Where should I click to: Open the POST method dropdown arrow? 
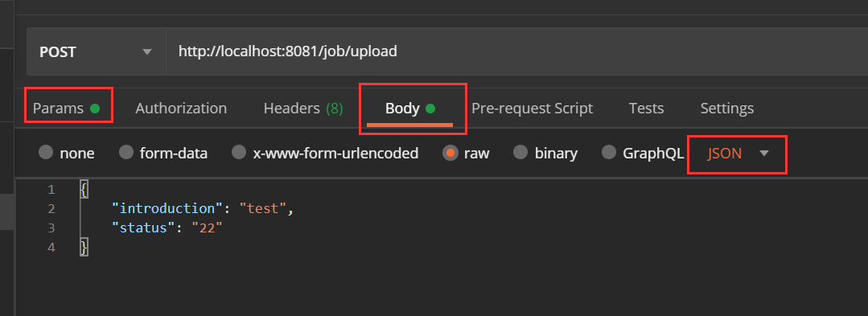[146, 52]
